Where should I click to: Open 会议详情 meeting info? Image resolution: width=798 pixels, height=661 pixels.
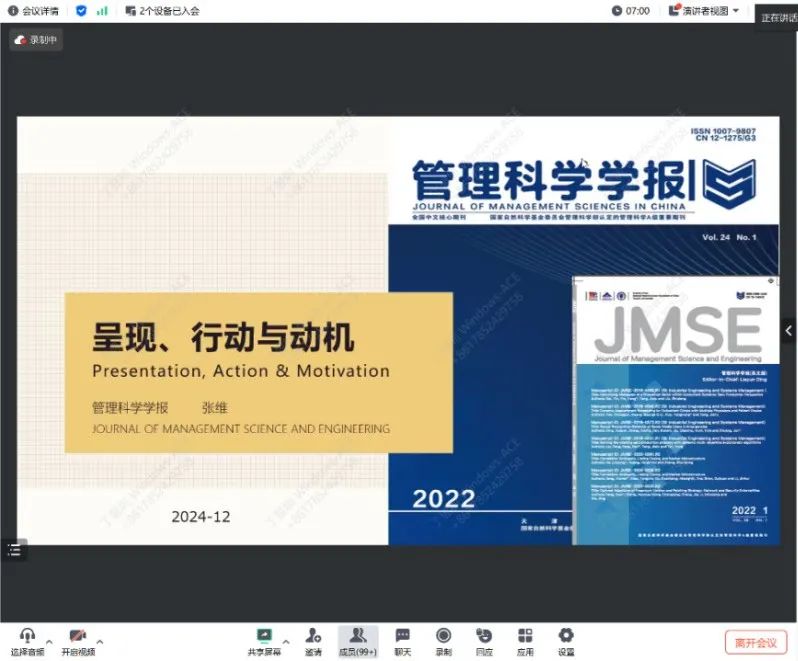tap(34, 11)
